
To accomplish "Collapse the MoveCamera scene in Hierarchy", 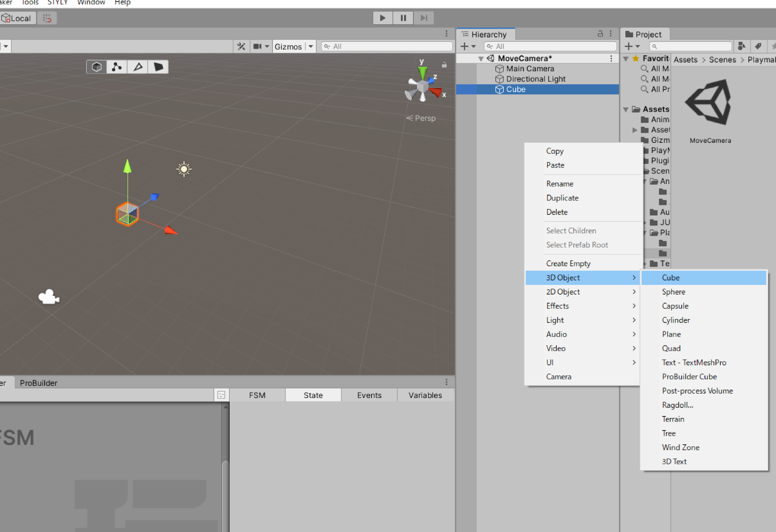I will point(481,59).
